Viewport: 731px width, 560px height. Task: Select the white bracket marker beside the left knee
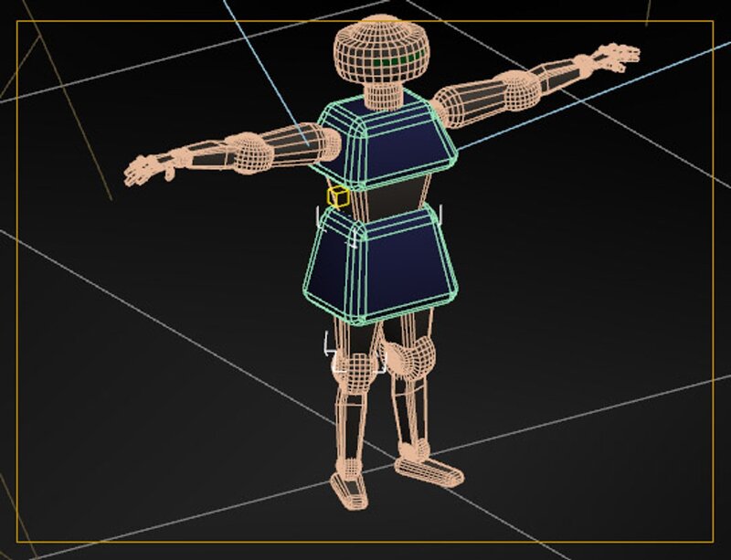click(329, 345)
